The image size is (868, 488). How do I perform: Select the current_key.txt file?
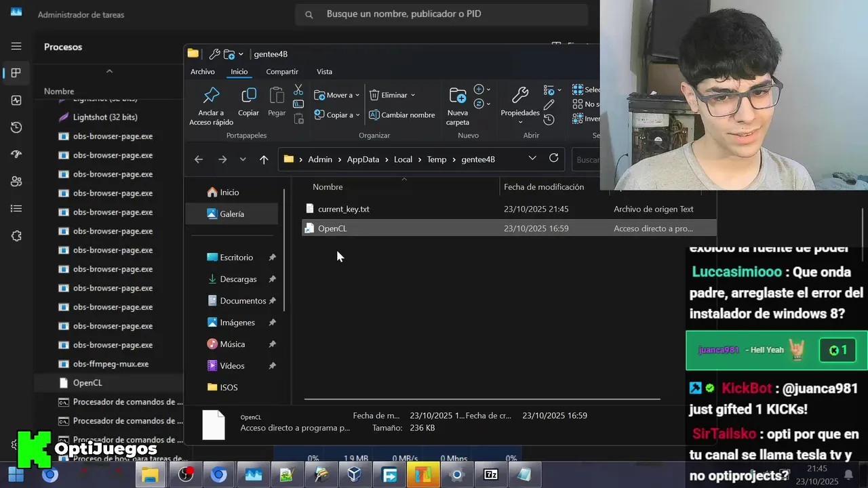point(344,209)
